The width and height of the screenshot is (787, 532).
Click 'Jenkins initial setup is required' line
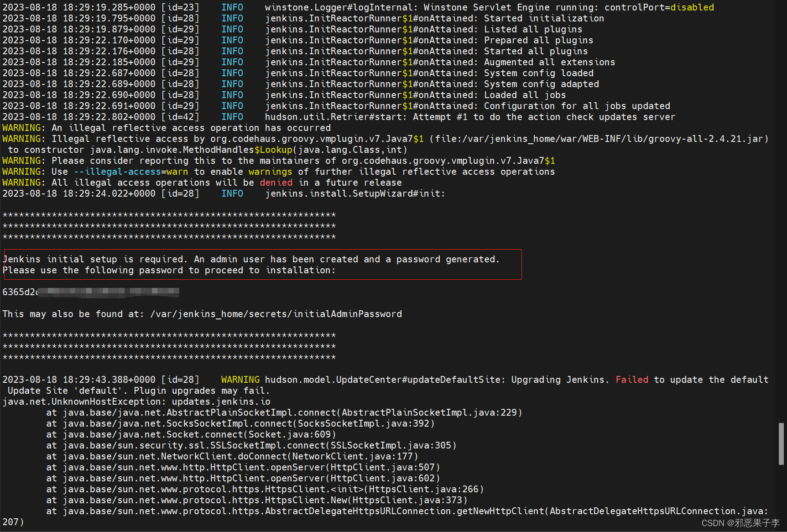point(251,259)
